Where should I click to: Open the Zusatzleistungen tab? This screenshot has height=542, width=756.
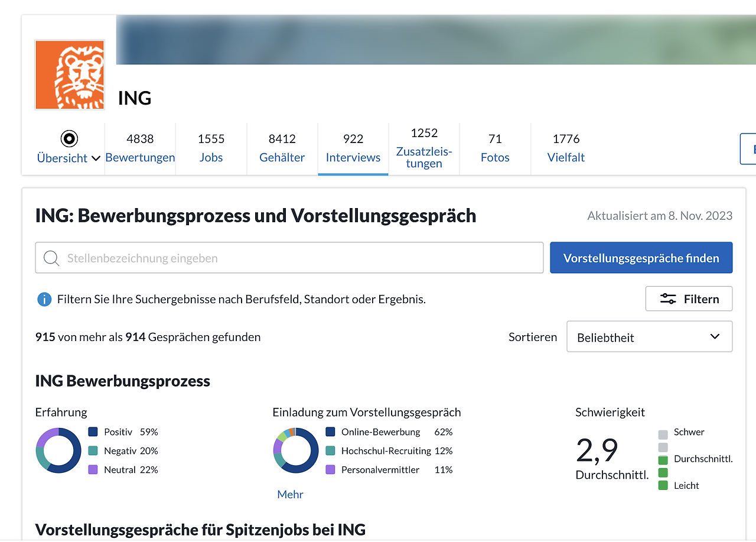(424, 148)
